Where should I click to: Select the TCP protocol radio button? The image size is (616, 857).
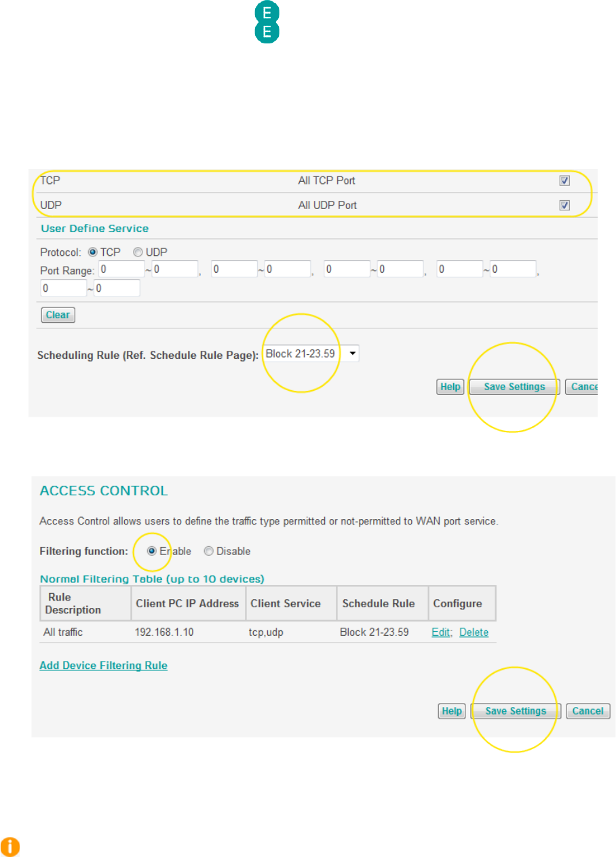[93, 252]
